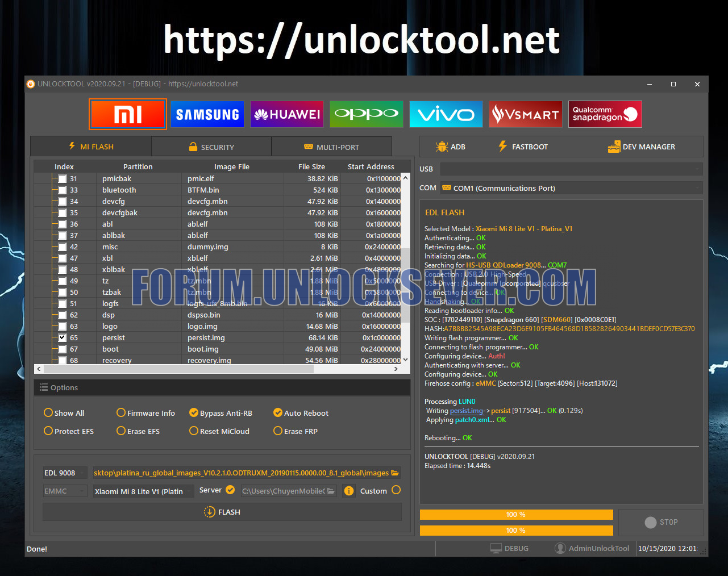Uncheck the persist partition checkbox
This screenshot has width=728, height=576.
(x=63, y=337)
